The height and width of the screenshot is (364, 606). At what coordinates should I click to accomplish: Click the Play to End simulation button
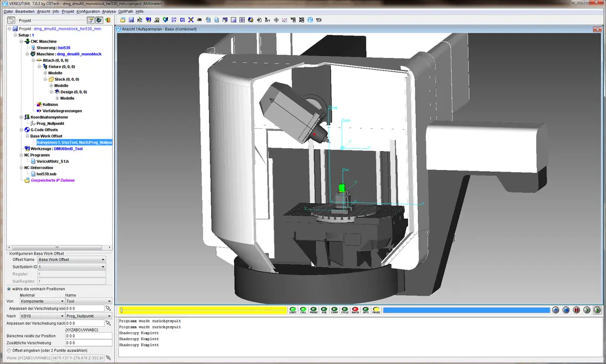(597, 310)
